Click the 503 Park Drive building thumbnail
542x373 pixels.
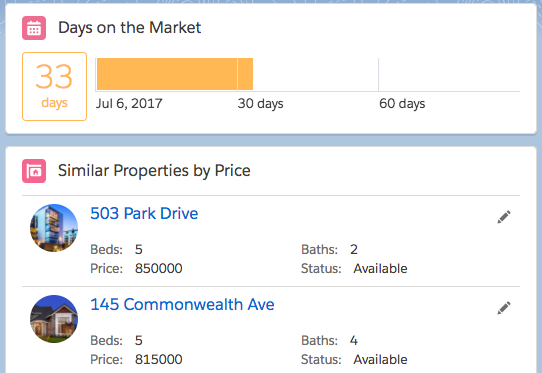[x=54, y=228]
